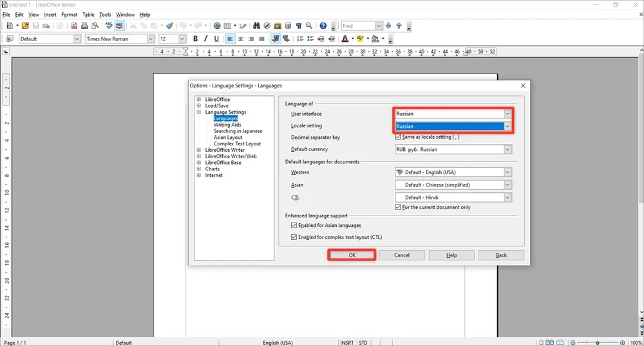
Task: Click the Find text field
Action: click(x=358, y=26)
